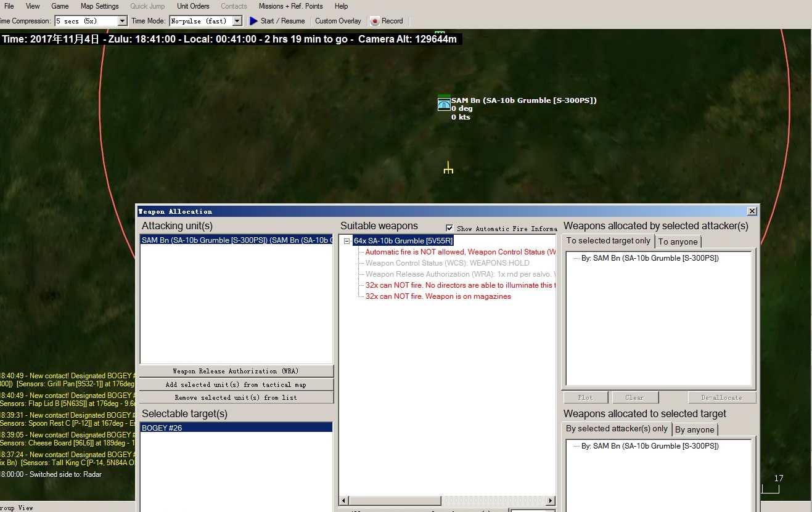The width and height of the screenshot is (812, 512).
Task: Select the SAM Bn attacking unit row
Action: coord(237,240)
